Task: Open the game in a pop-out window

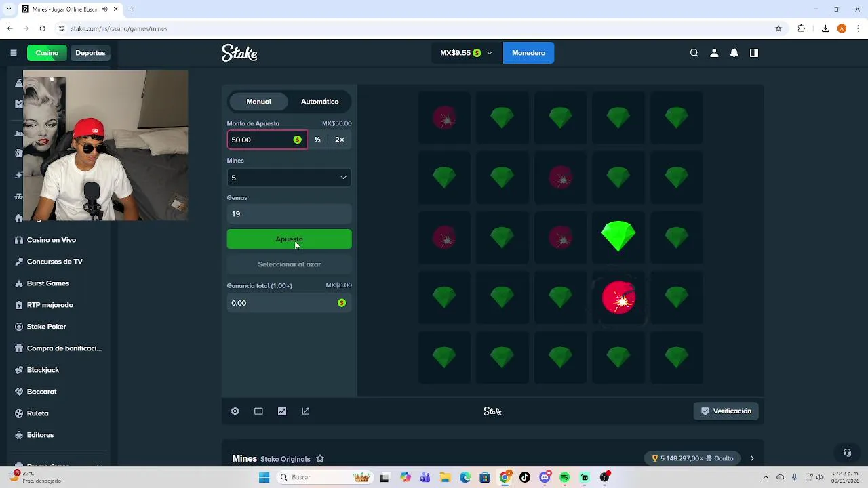Action: [305, 411]
